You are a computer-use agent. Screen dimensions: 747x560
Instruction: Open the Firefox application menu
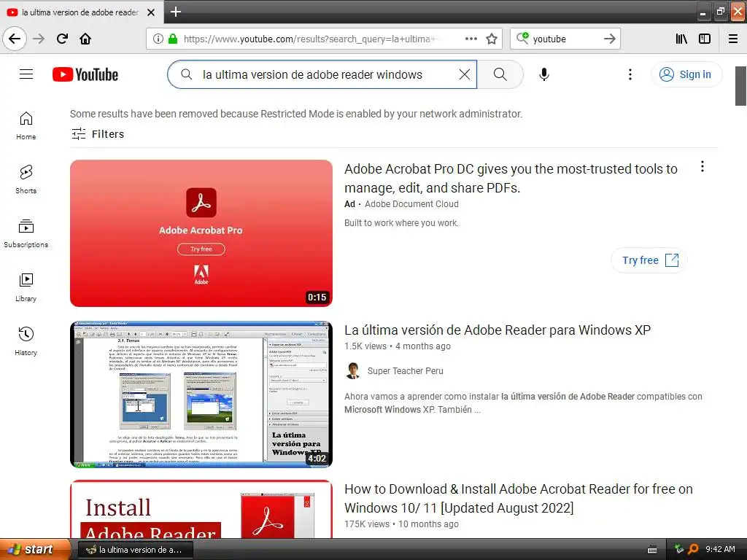[x=733, y=39]
